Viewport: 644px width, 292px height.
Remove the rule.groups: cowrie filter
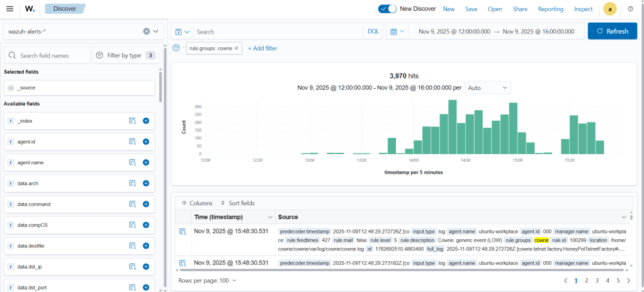click(x=237, y=48)
